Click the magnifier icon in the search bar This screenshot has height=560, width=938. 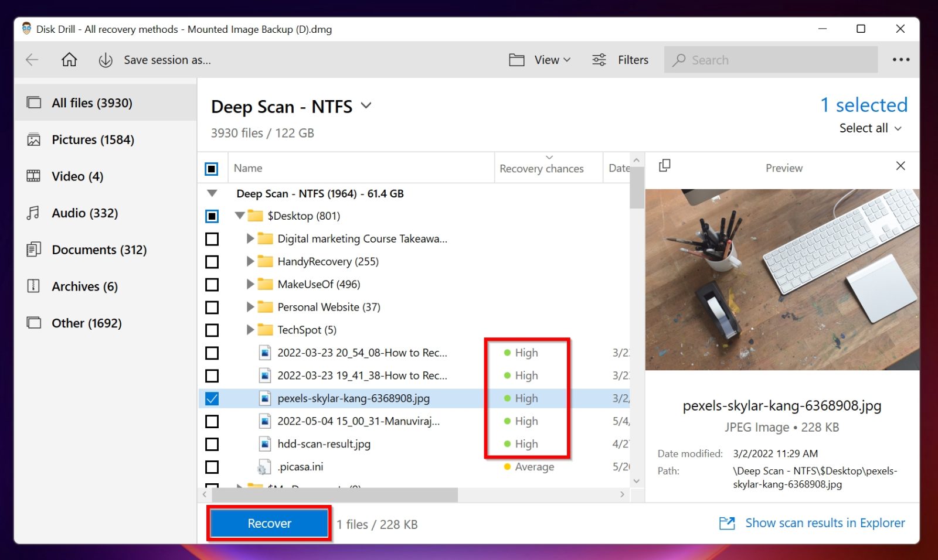point(679,60)
